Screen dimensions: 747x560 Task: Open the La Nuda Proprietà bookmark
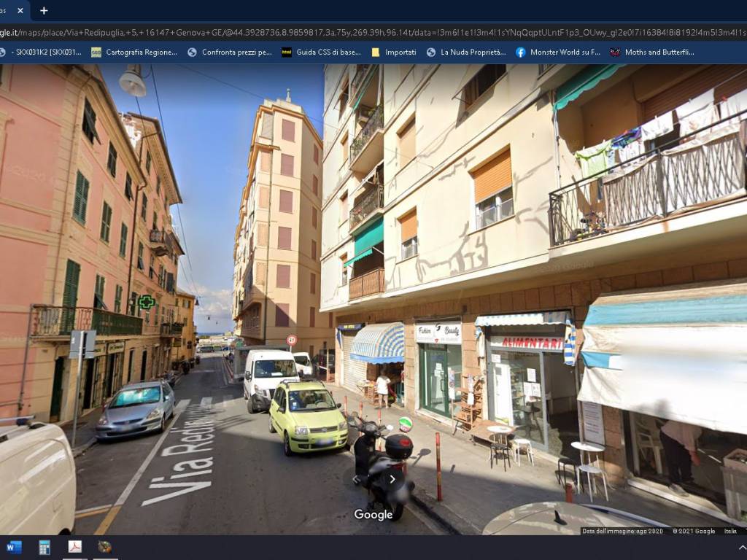pos(466,52)
